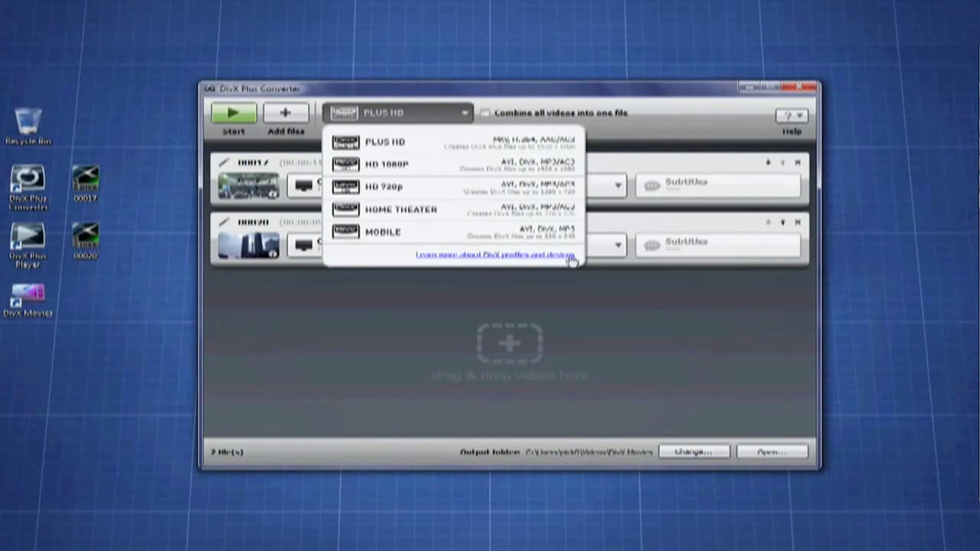Click the green Start conversion button
This screenshot has width=980, height=551.
(234, 113)
